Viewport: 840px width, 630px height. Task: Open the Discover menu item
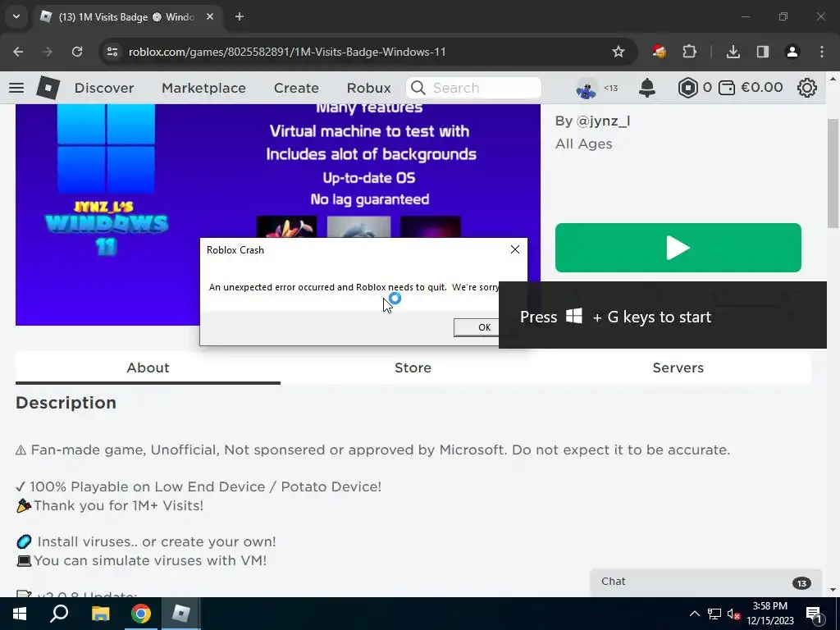tap(104, 88)
